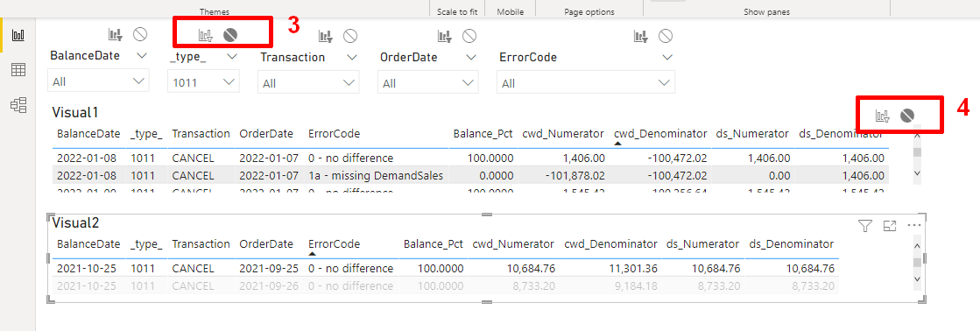
Task: Set no-interaction above Transaction slicer
Action: (350, 36)
